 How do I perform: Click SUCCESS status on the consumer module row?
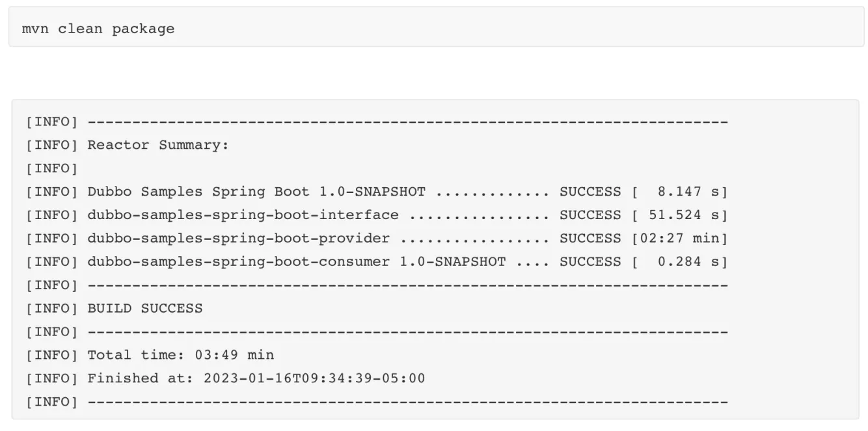(x=590, y=262)
